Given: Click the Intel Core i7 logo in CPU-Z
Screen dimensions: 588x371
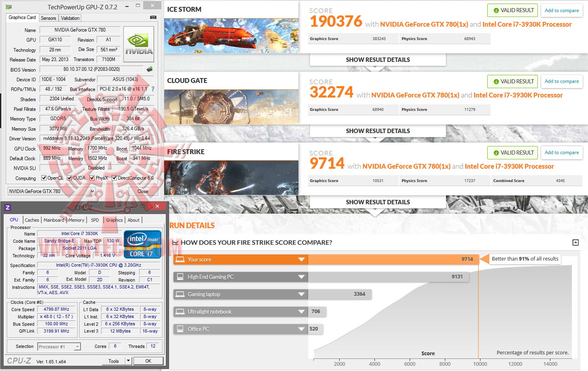Looking at the screenshot, I should pos(142,244).
